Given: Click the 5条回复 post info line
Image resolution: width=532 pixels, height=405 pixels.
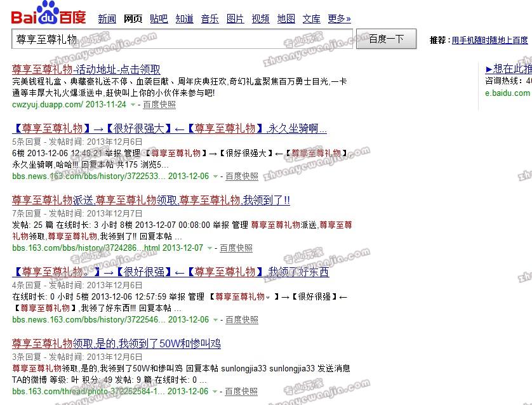Looking at the screenshot, I should [x=77, y=142].
